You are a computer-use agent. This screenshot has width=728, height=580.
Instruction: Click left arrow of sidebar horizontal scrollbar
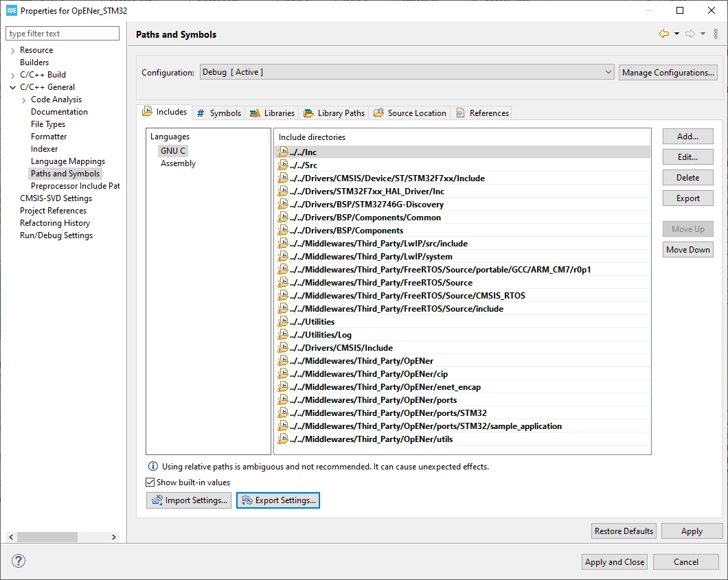coord(11,537)
